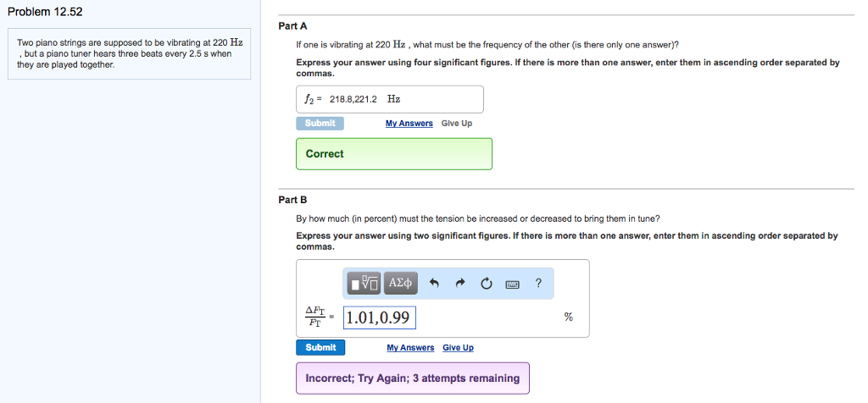868x403 pixels.
Task: Click the 'Incorrect; Try Again' feedback message
Action: (412, 378)
